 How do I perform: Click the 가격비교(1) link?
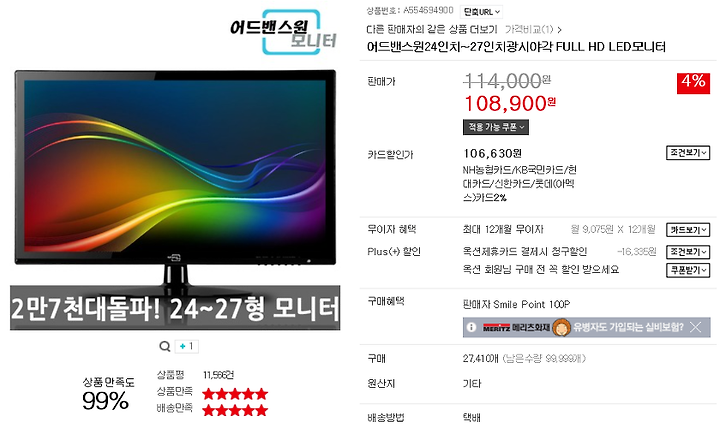pyautogui.click(x=533, y=30)
